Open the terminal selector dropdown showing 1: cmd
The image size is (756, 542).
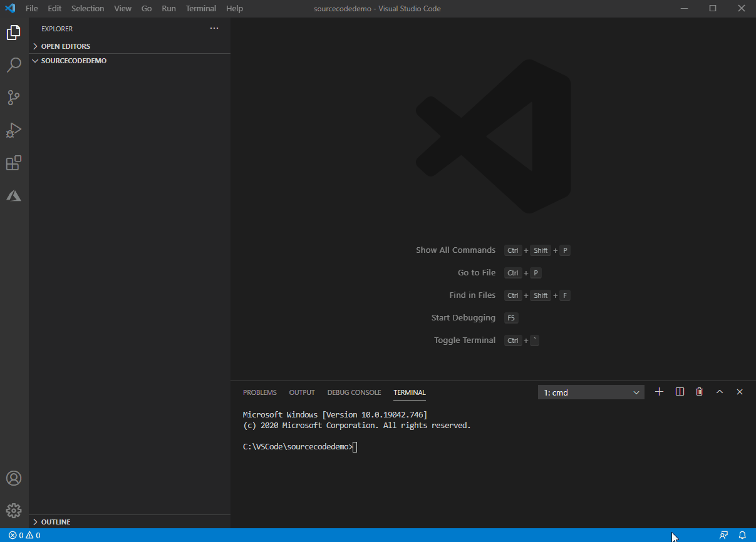[x=591, y=392]
